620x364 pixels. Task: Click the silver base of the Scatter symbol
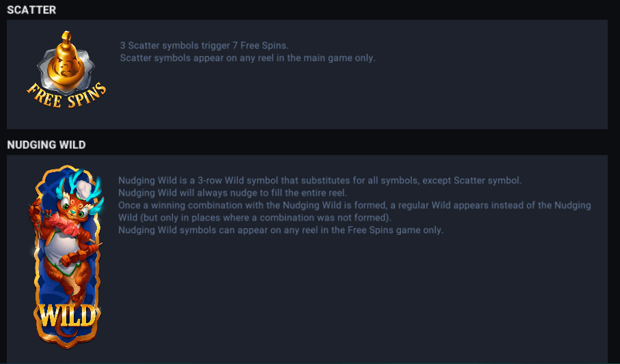[x=49, y=68]
